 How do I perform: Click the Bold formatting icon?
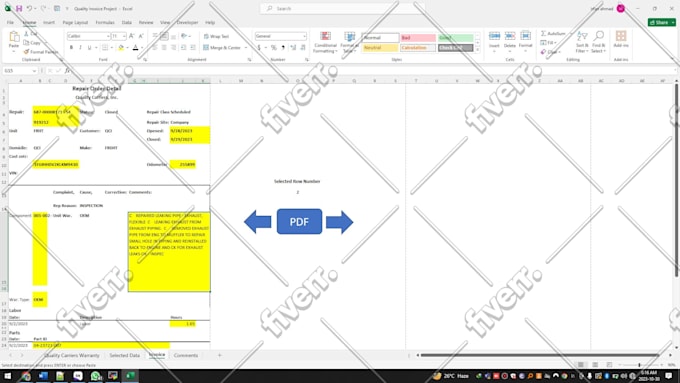pyautogui.click(x=72, y=47)
